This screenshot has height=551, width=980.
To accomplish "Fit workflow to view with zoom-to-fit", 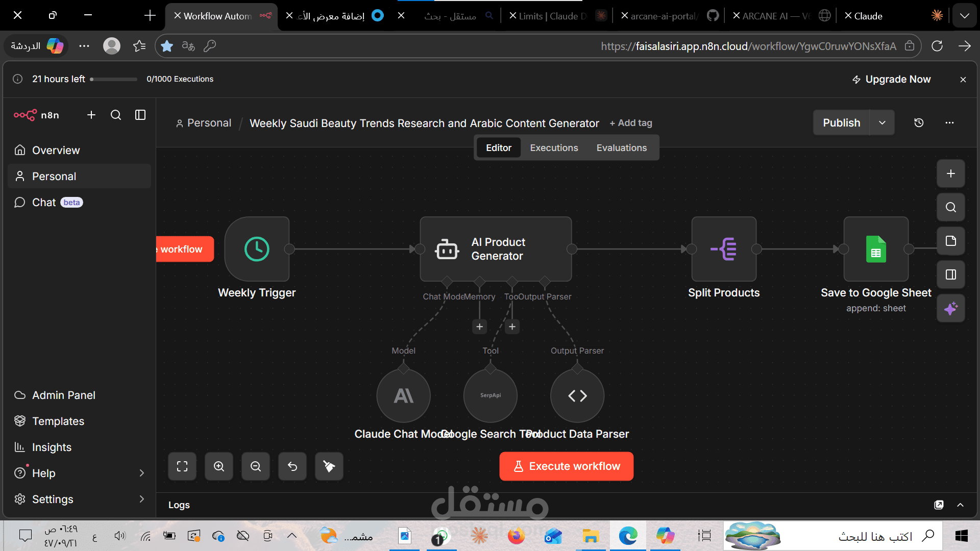I will click(x=182, y=466).
